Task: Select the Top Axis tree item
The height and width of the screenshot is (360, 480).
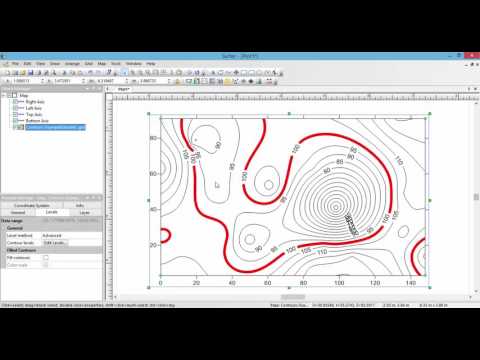Action: tap(34, 114)
